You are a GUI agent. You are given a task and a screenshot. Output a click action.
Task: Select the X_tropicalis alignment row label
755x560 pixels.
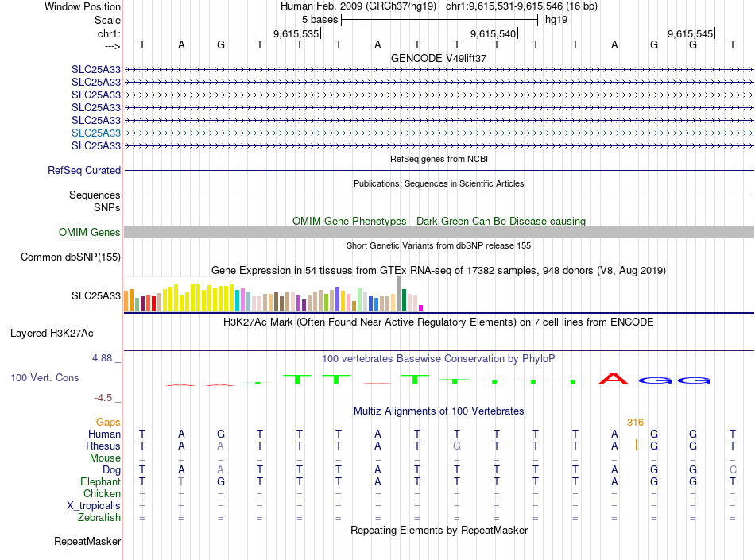click(94, 506)
